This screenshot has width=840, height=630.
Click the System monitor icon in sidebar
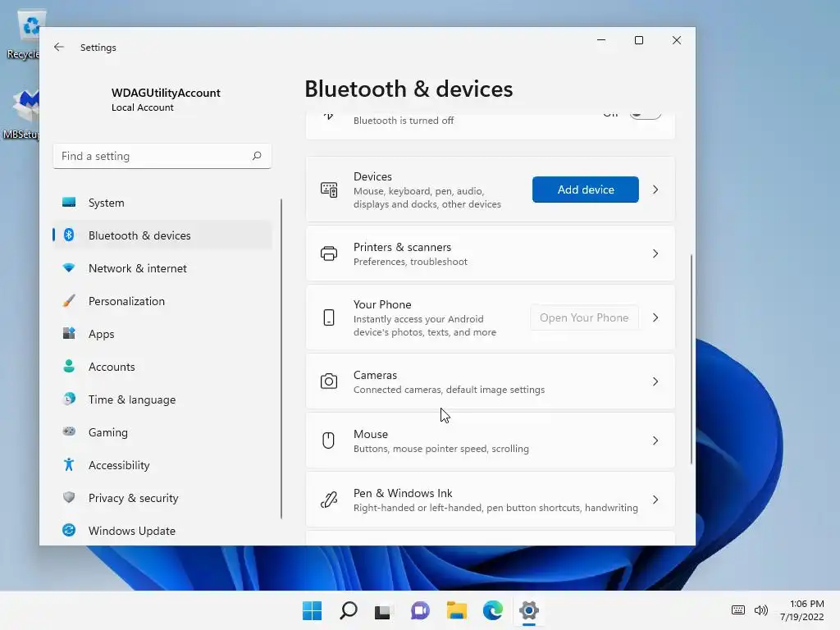pos(69,202)
